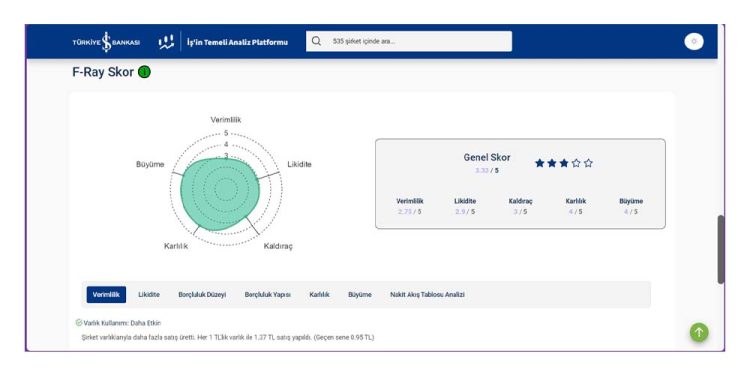Image resolution: width=750 pixels, height=375 pixels.
Task: Click Kaldıraç score label in score card
Action: 520,201
